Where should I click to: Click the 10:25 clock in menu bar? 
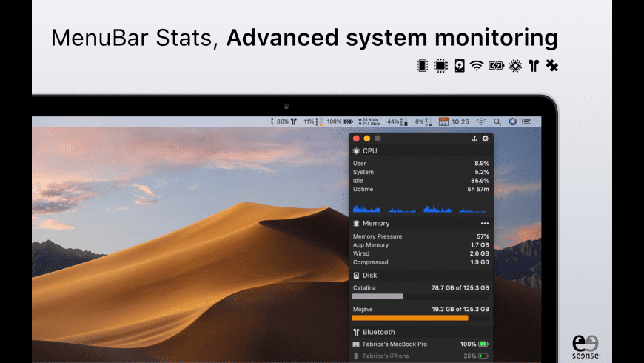tap(460, 121)
